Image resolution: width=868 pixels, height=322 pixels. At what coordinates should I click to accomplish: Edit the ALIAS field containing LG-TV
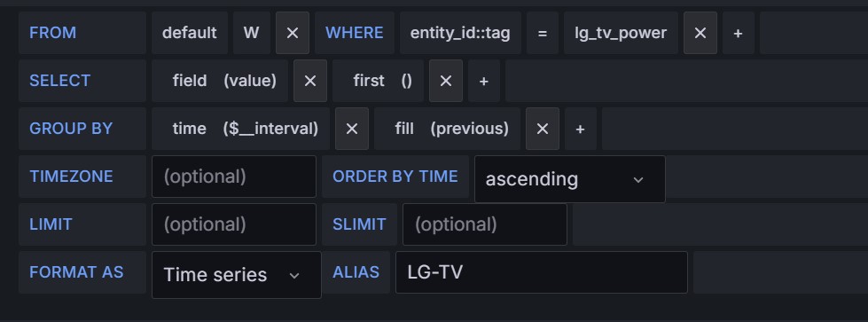[x=542, y=272]
